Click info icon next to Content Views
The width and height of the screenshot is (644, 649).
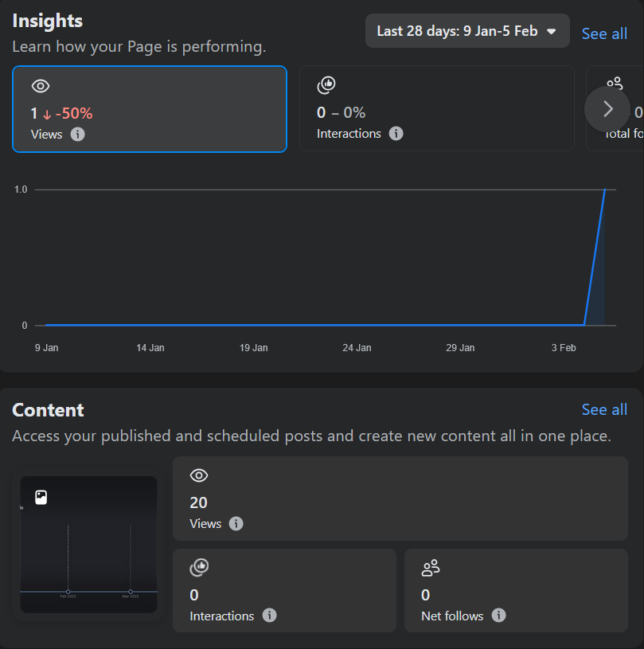click(236, 523)
